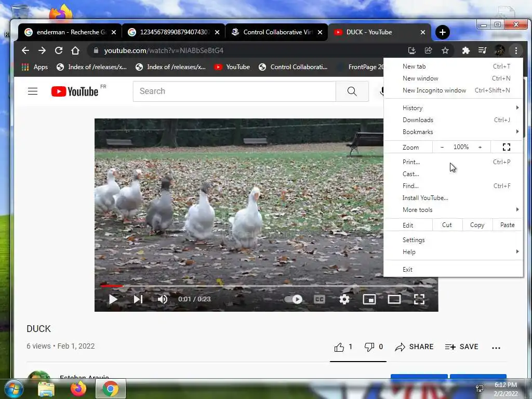Click the address bar URL
The height and width of the screenshot is (399, 532).
[x=164, y=50]
